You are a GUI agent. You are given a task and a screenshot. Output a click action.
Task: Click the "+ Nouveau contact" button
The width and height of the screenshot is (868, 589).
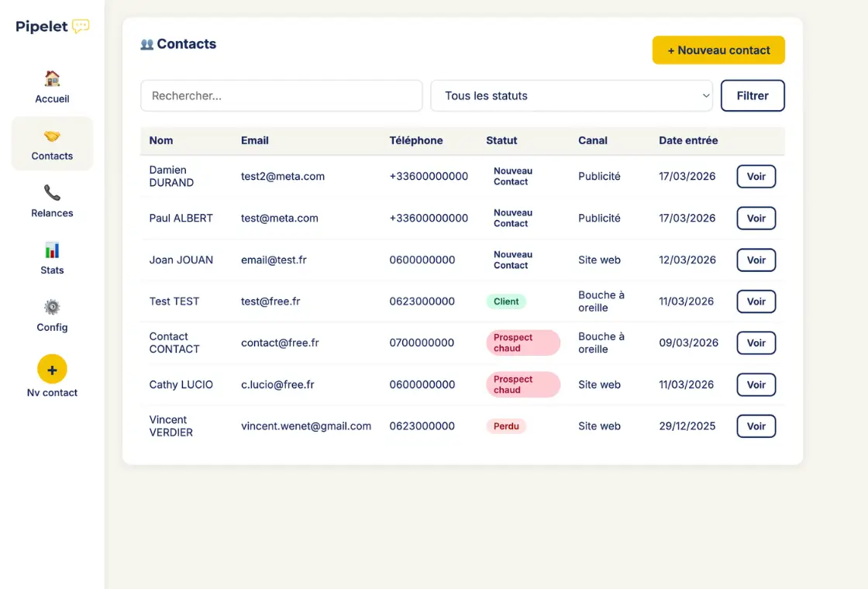(x=718, y=50)
